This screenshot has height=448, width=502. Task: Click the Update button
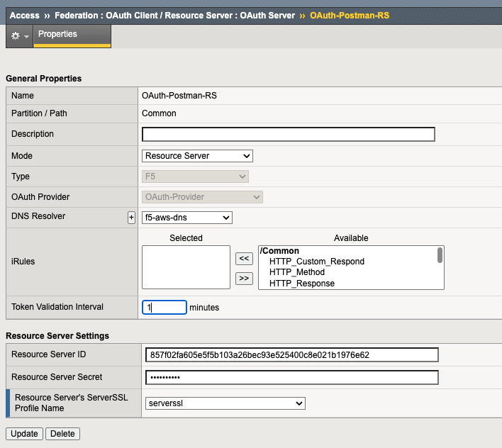pos(25,434)
